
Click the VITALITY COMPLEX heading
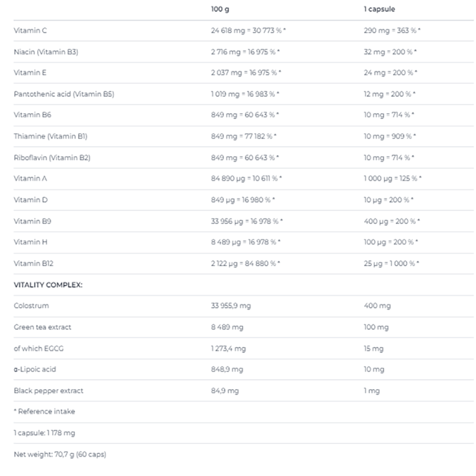48,285
